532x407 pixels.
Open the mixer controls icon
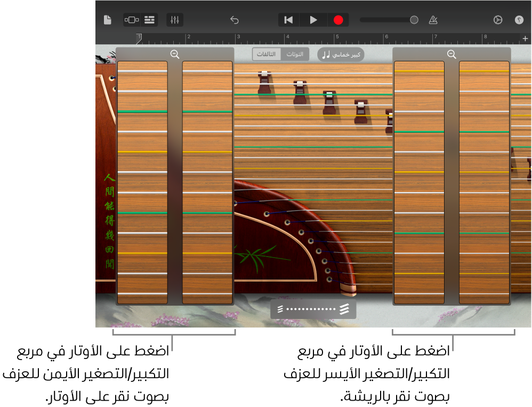pos(174,20)
